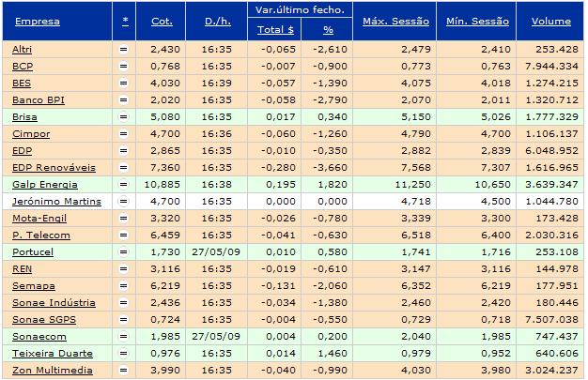Select BES time value 16:39

217,84
